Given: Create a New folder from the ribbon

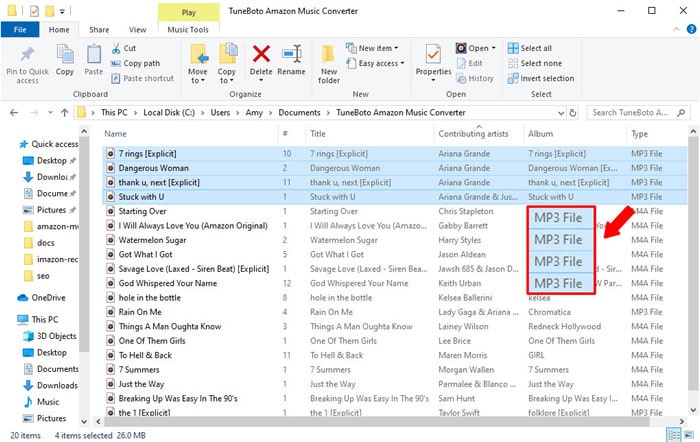Looking at the screenshot, I should pyautogui.click(x=329, y=64).
